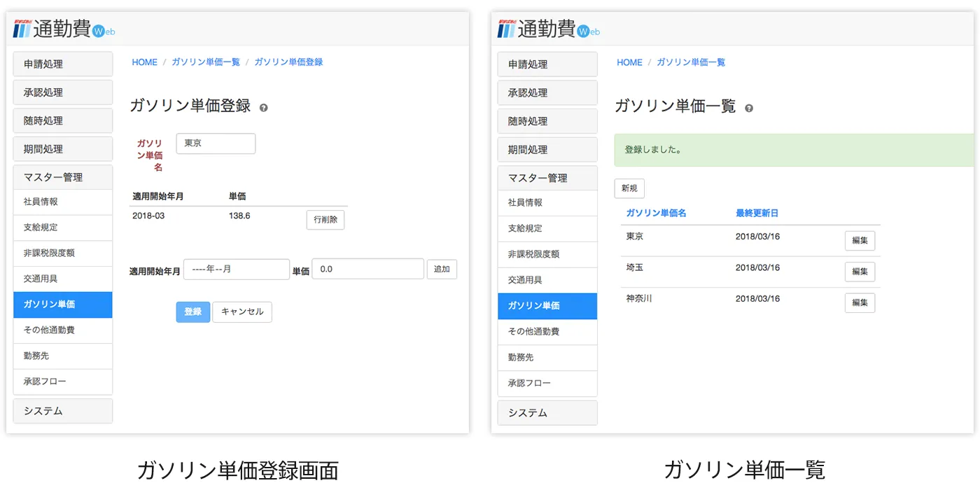Click the キャンセル button

coord(242,311)
